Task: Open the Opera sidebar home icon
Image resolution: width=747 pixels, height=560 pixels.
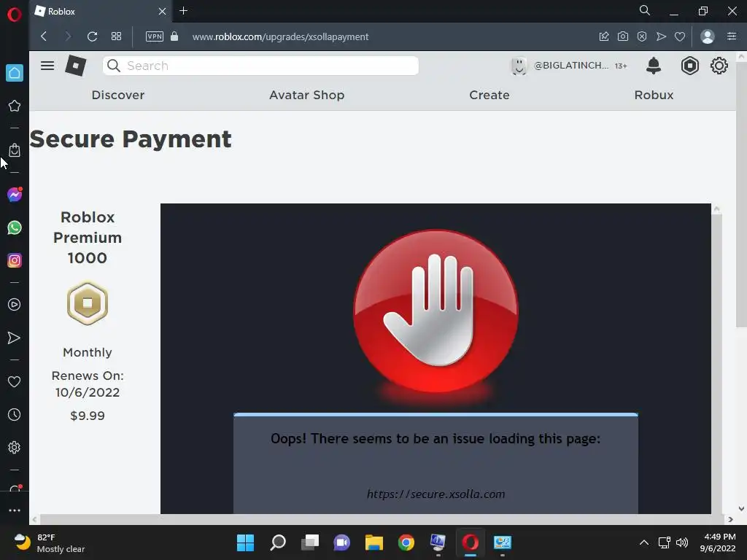Action: 15,73
